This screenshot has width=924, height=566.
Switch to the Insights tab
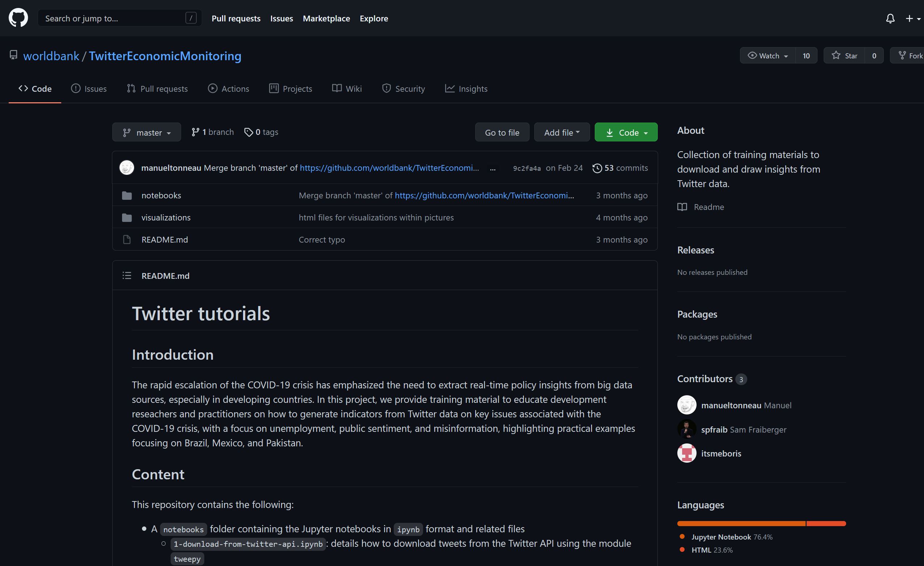coord(466,89)
